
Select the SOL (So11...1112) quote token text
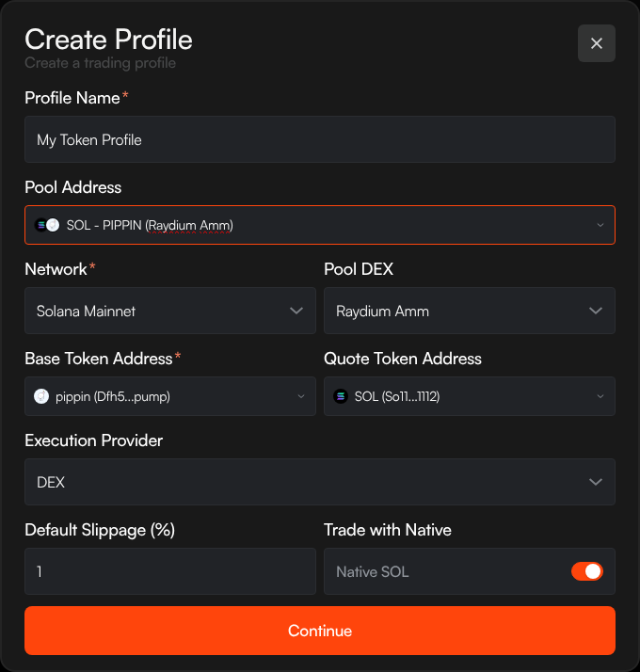tap(397, 396)
